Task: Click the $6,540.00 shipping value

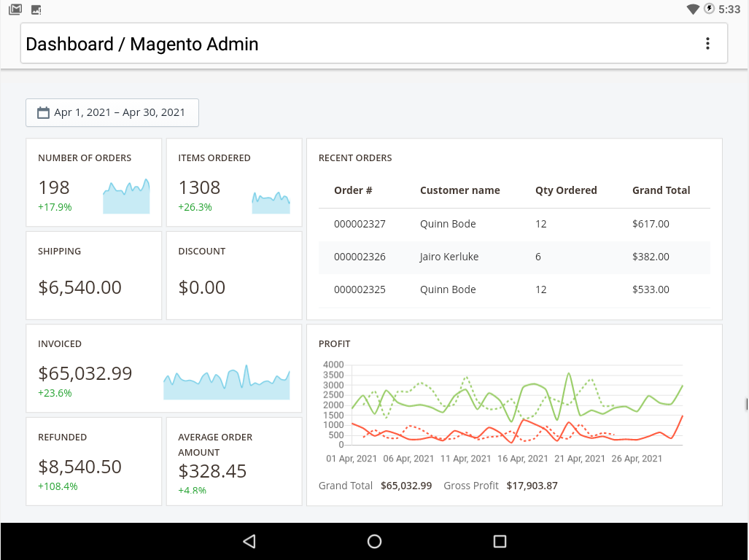Action: pyautogui.click(x=79, y=287)
